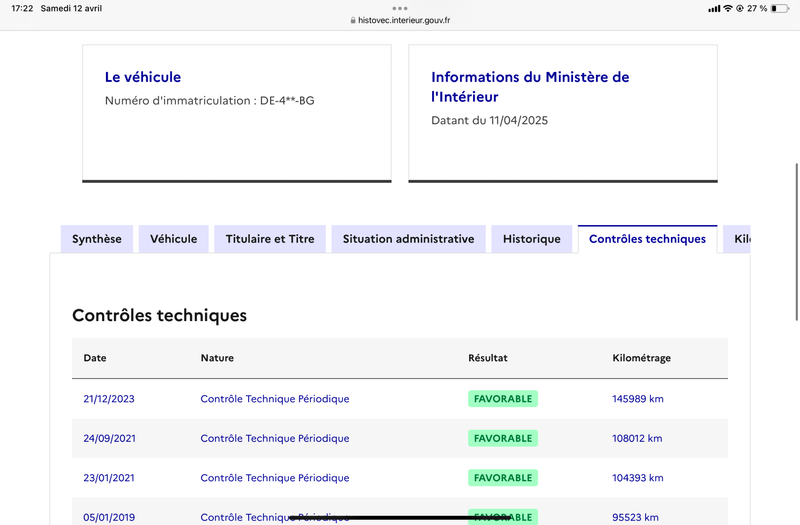This screenshot has height=525, width=800.
Task: Tap the Samedi 12 avril date
Action: (x=71, y=8)
